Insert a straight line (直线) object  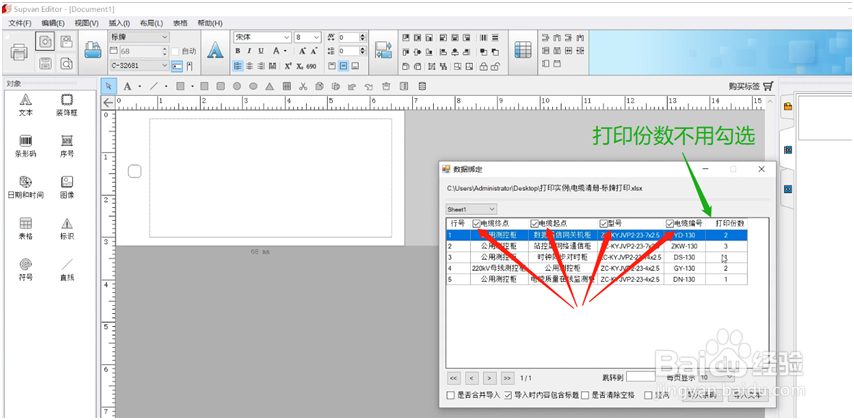(x=67, y=270)
